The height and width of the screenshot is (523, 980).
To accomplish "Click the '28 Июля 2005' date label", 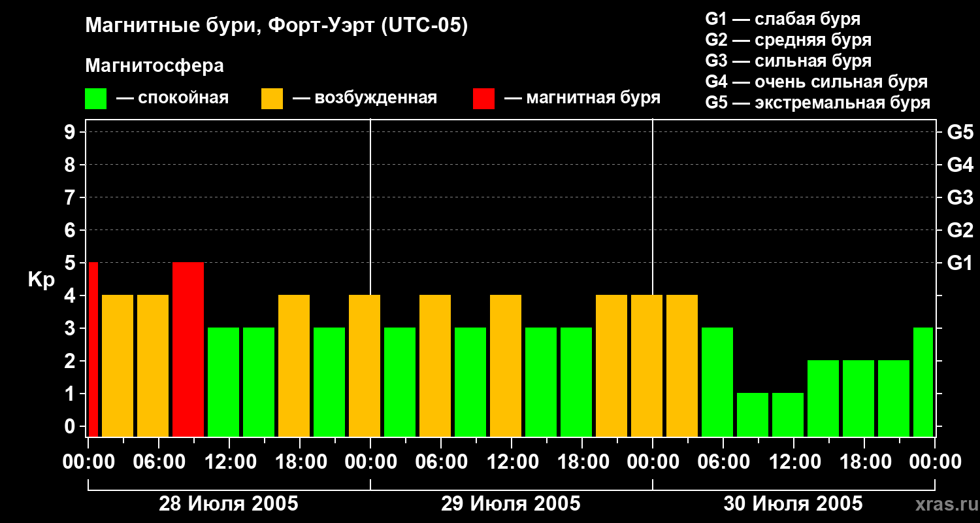I will [x=229, y=504].
